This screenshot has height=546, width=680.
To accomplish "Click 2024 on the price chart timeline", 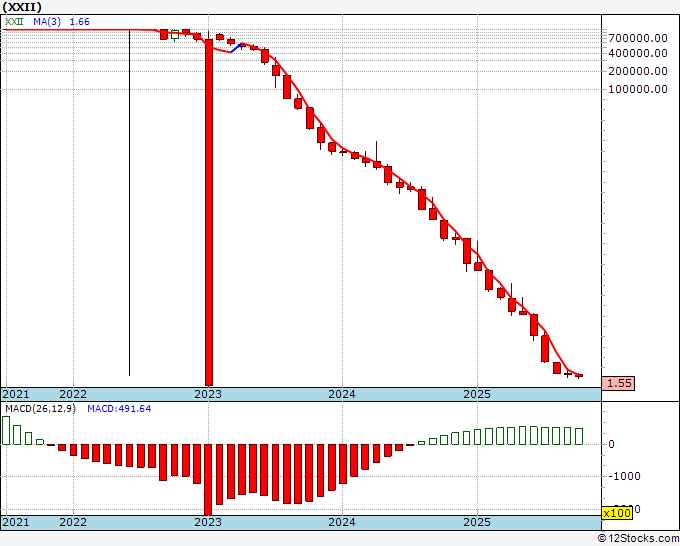I will point(342,394).
